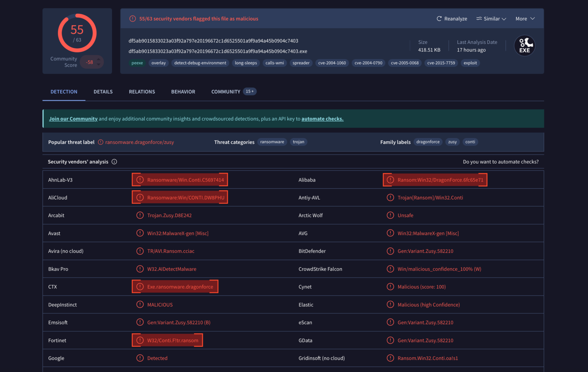The image size is (588, 372).
Task: Expand the Similar options dropdown
Action: 491,18
